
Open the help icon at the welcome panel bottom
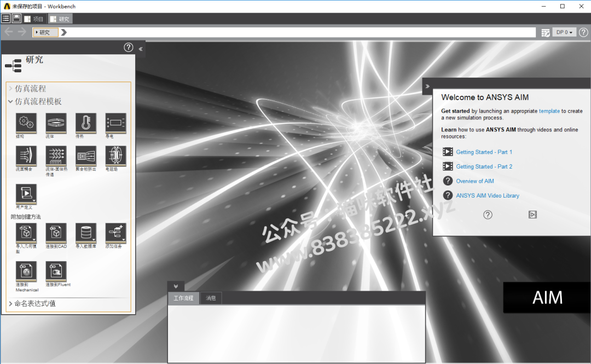tap(488, 215)
